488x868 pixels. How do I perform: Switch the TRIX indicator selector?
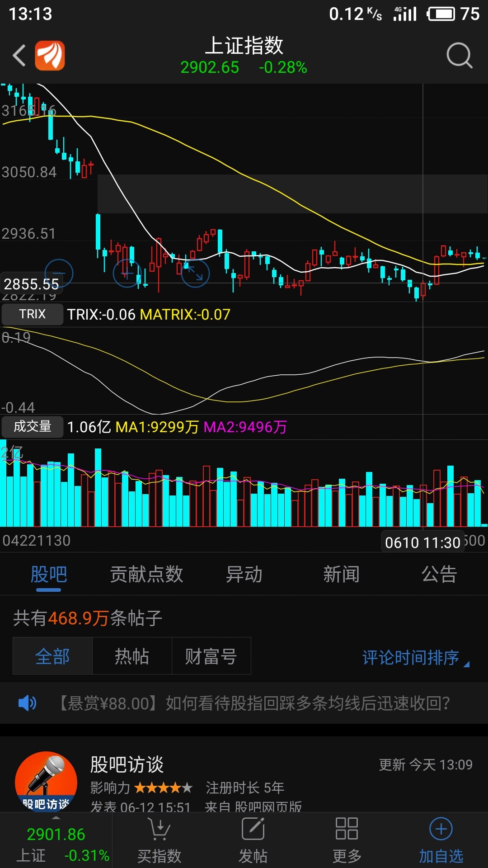[x=32, y=314]
